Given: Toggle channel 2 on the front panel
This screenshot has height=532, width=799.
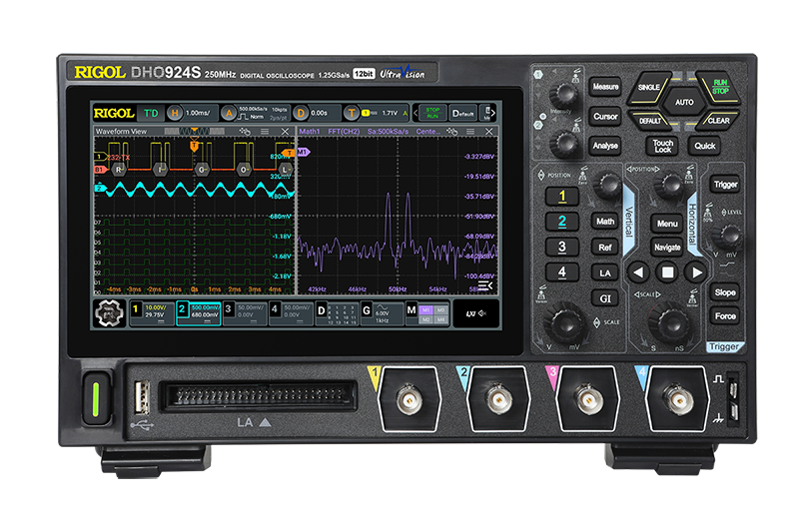Looking at the screenshot, I should 562,222.
